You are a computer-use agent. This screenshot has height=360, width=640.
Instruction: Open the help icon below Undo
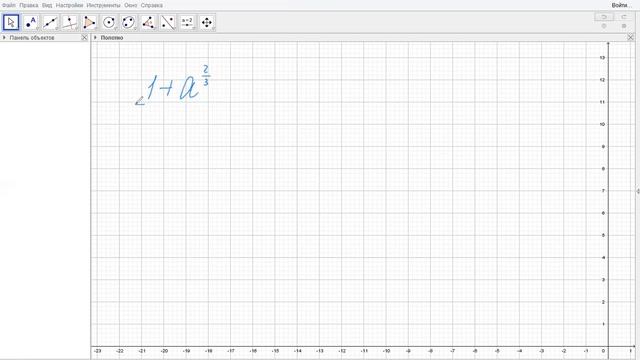tap(604, 26)
